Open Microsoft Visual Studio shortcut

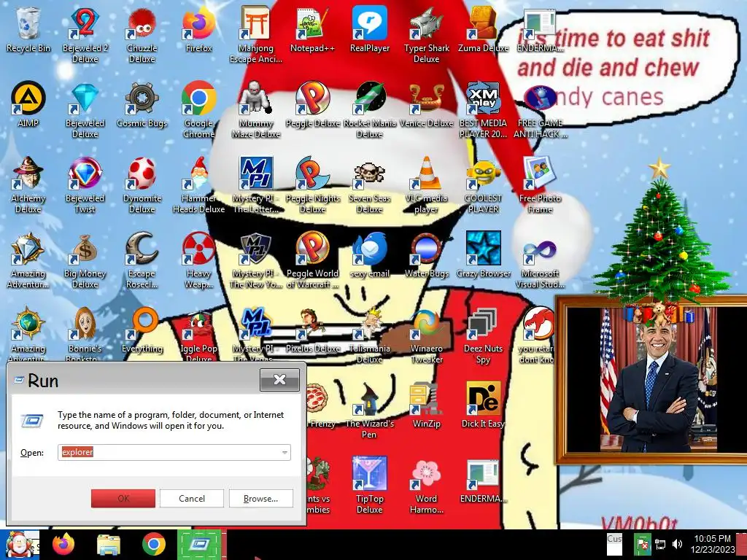point(540,260)
